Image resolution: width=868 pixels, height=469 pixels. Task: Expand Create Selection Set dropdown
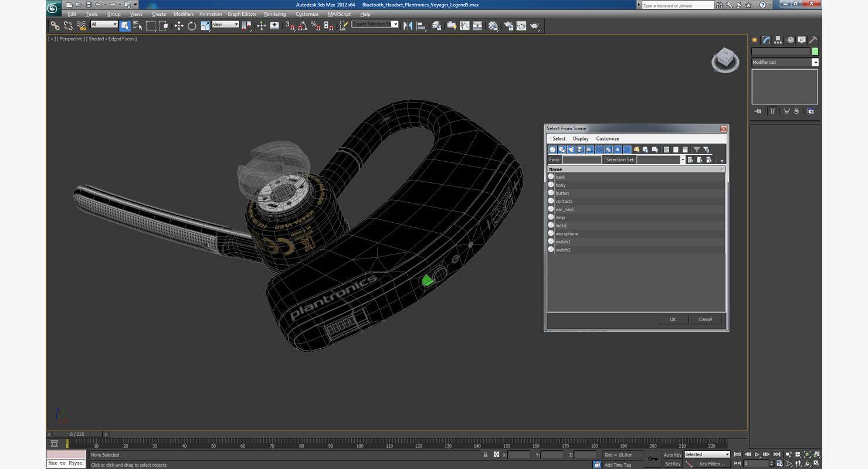click(395, 25)
